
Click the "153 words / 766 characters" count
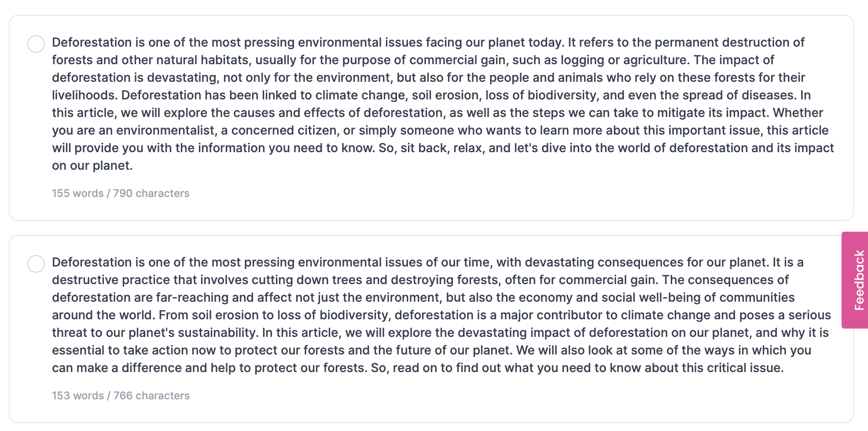[x=121, y=396]
